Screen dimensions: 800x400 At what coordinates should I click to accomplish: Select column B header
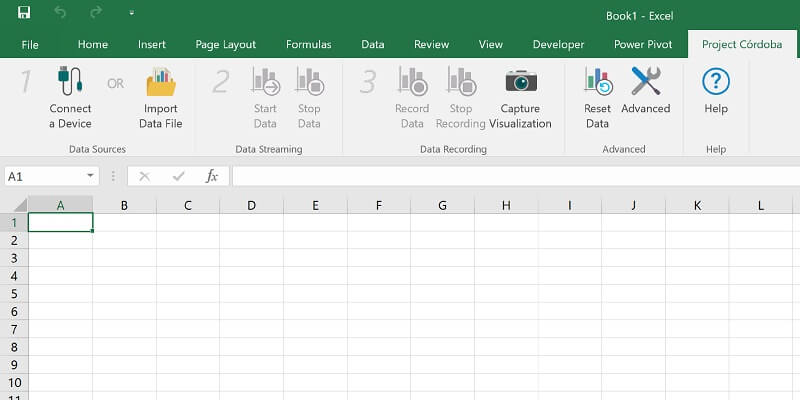[124, 205]
